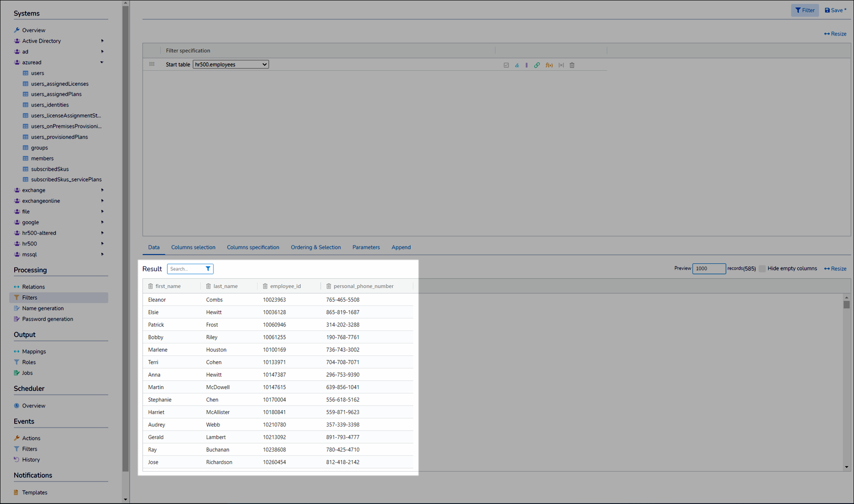Toggle Hide empty columns checkbox
854x504 pixels.
762,269
